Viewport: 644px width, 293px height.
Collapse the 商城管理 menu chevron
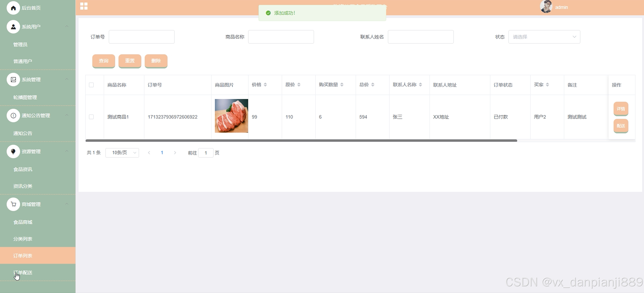click(67, 204)
